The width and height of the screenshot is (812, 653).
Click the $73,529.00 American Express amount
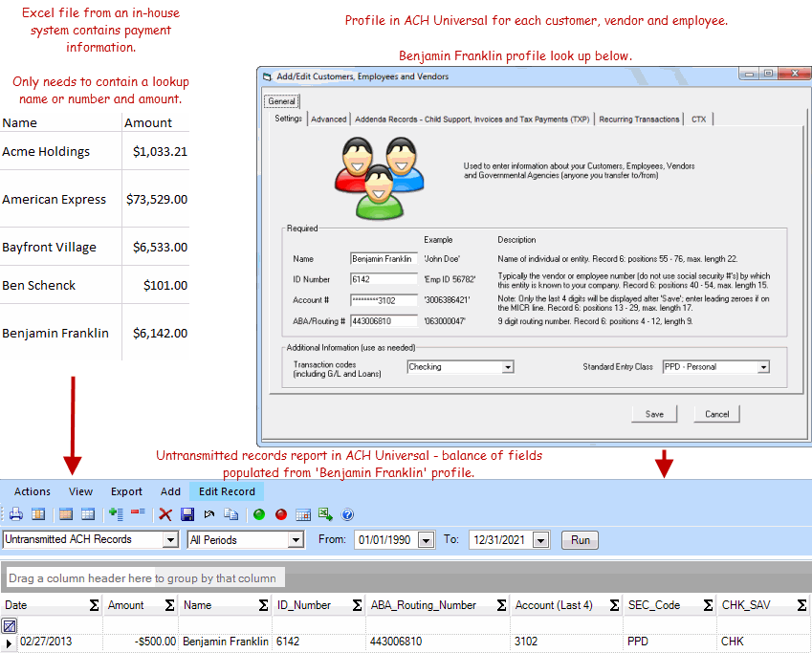click(x=157, y=200)
